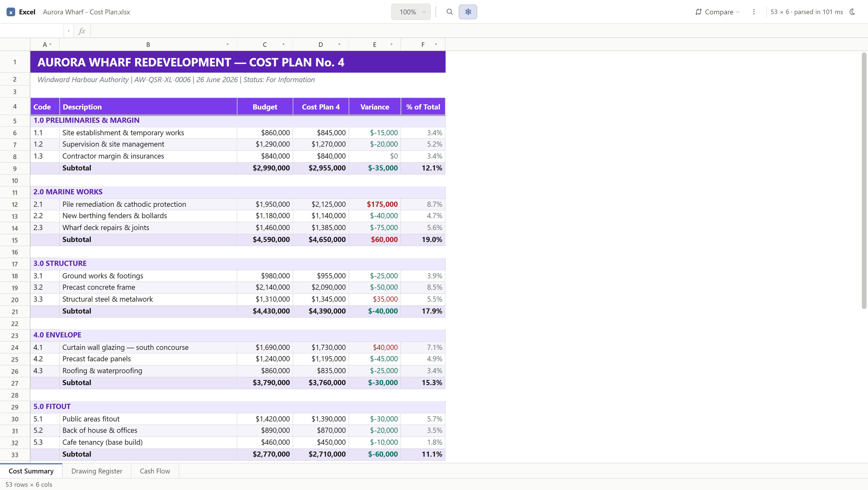Open the 100% zoom dropdown
Screen dimensions: 868x490
click(x=411, y=12)
